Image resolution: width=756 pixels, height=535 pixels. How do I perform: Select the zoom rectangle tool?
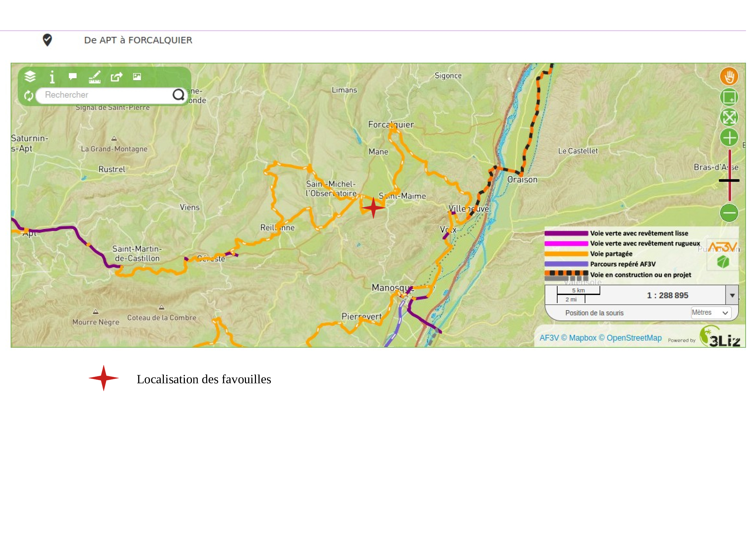pyautogui.click(x=729, y=97)
